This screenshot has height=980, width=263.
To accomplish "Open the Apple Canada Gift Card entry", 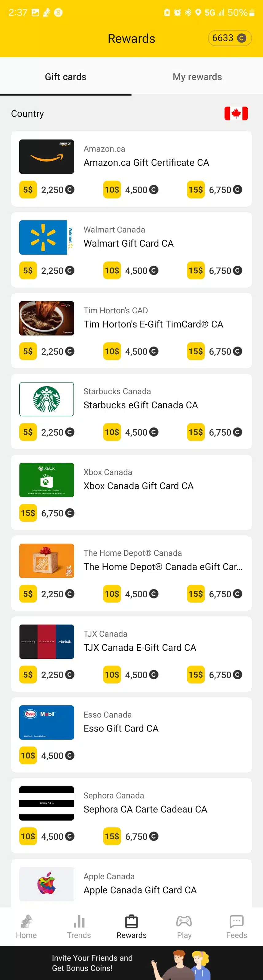I will 140,890.
